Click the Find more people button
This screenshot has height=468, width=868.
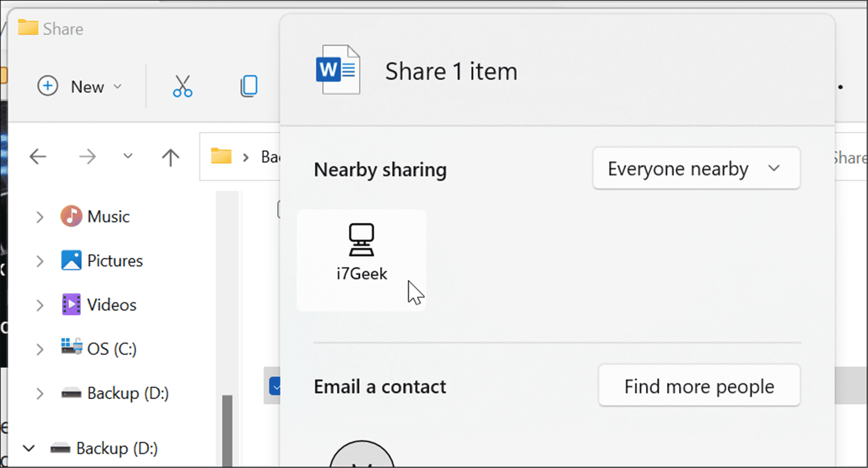coord(699,386)
